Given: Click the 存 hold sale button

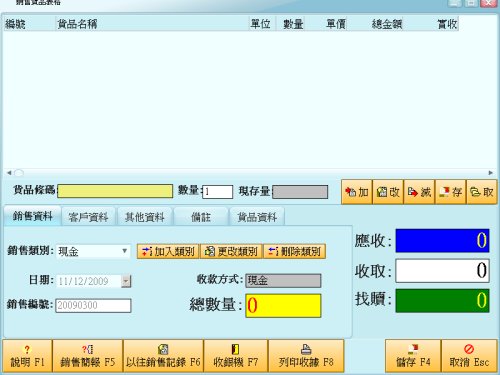Looking at the screenshot, I should 451,192.
